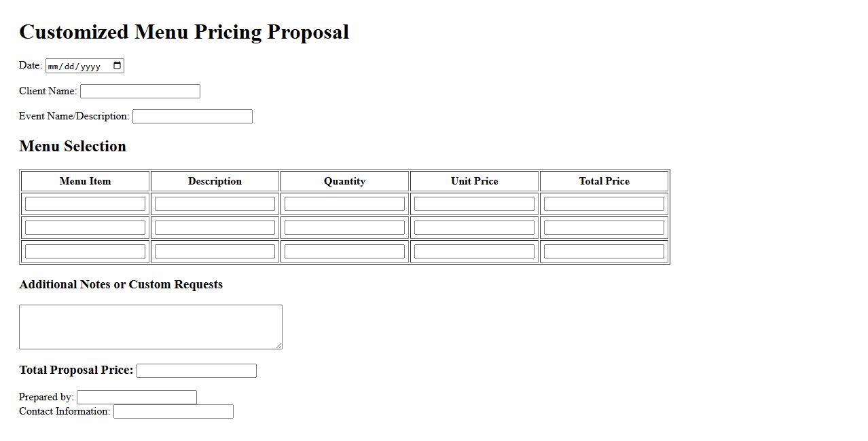This screenshot has height=441, width=868.
Task: Click first row Quantity input
Action: pyautogui.click(x=344, y=204)
